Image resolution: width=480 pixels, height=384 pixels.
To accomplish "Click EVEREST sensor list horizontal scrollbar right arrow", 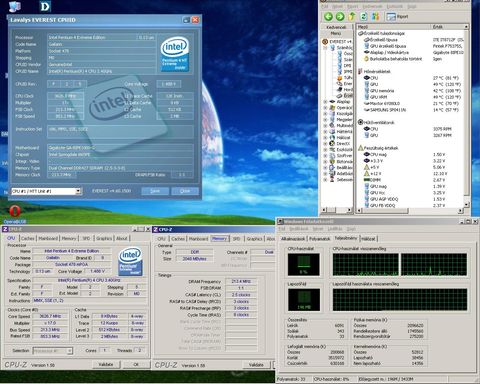I will pyautogui.click(x=460, y=210).
